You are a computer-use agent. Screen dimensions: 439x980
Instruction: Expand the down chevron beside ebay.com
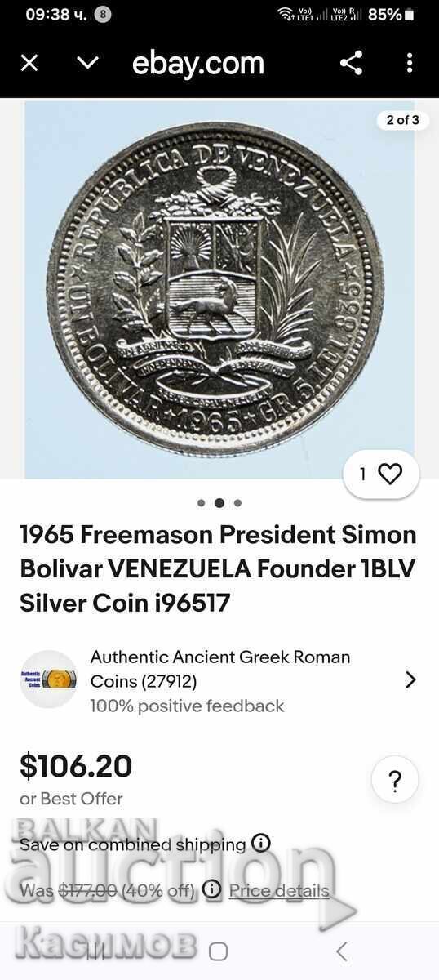(87, 63)
